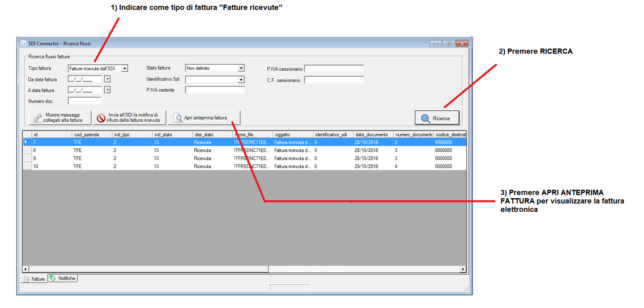Open the Tipo fattura dropdown
Viewport: 644px width, 308px height.
click(x=124, y=69)
